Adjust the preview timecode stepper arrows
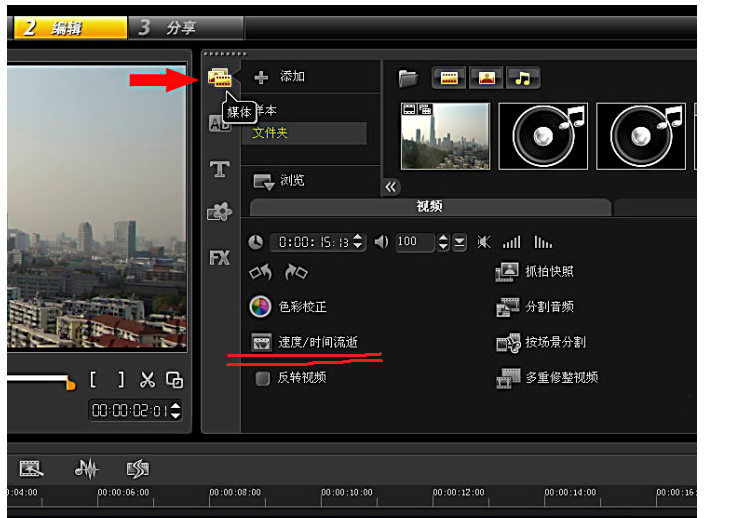The height and width of the screenshot is (518, 730). (176, 410)
